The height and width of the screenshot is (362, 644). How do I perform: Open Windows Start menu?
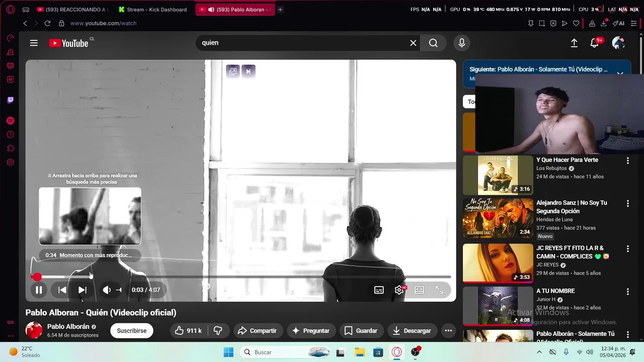[x=228, y=352]
